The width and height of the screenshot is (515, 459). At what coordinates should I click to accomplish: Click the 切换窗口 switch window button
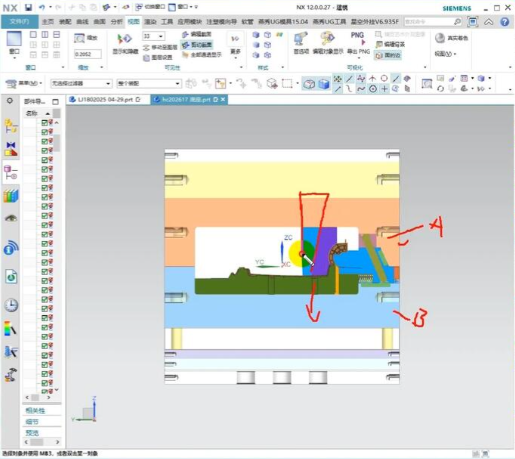tap(150, 7)
